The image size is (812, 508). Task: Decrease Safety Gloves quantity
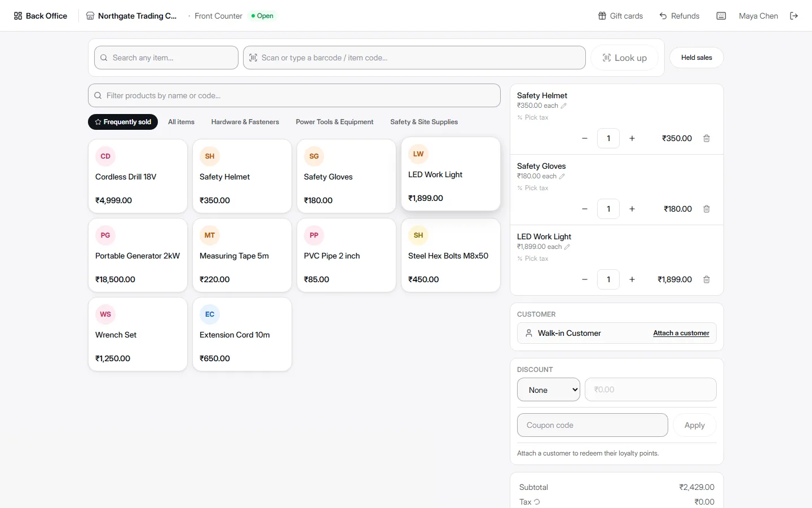click(x=585, y=209)
